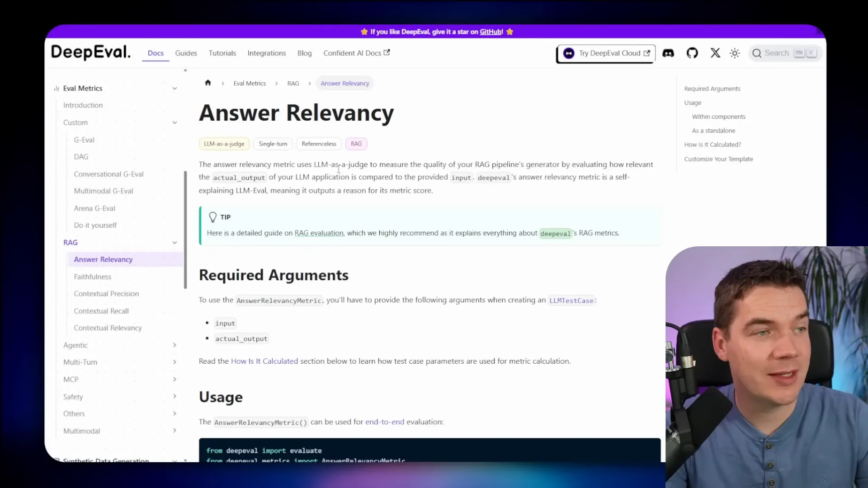Image resolution: width=868 pixels, height=488 pixels.
Task: Expand the Multi-Turn category chevron
Action: pos(175,362)
